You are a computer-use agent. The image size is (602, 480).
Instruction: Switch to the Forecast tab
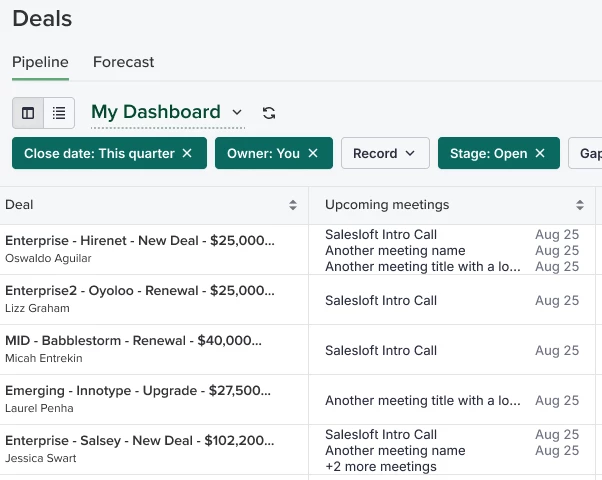point(124,62)
